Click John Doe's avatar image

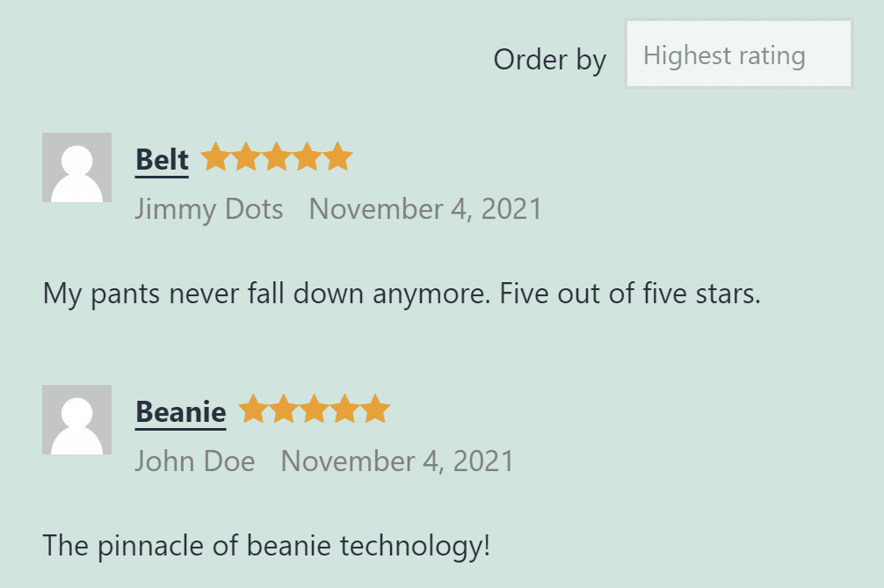[x=76, y=419]
